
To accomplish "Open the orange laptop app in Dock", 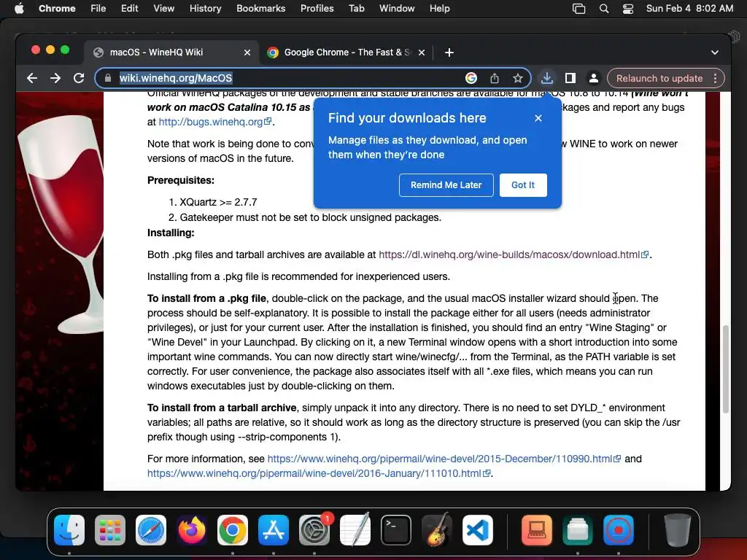I will point(537,530).
